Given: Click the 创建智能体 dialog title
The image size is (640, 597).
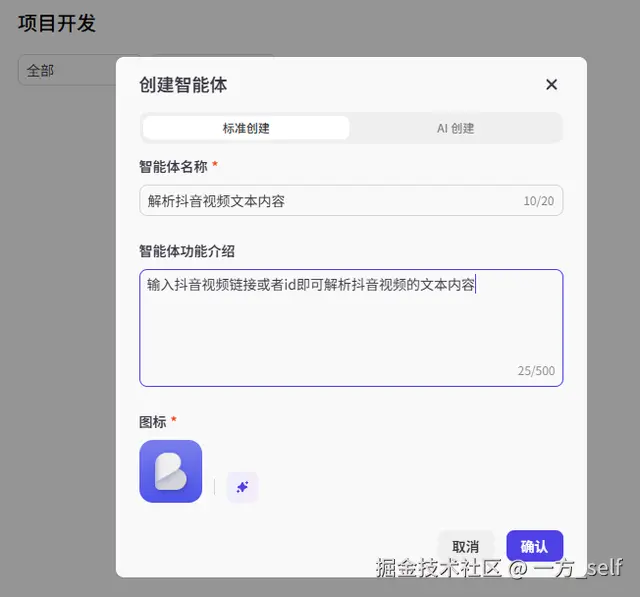Looking at the screenshot, I should (183, 85).
